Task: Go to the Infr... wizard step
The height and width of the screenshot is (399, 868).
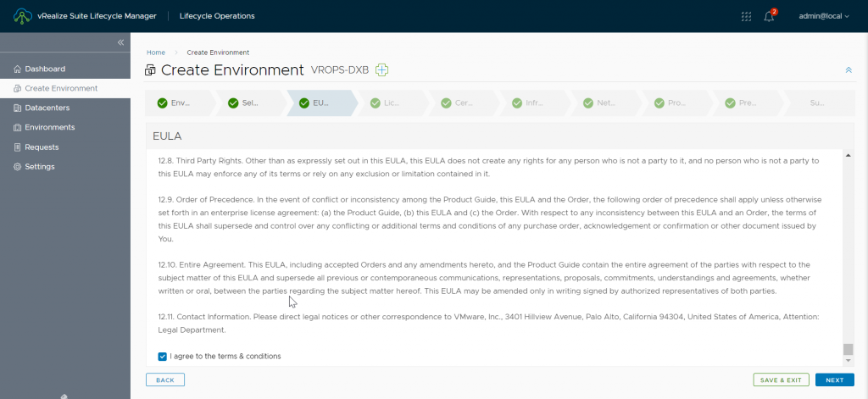Action: (x=534, y=103)
